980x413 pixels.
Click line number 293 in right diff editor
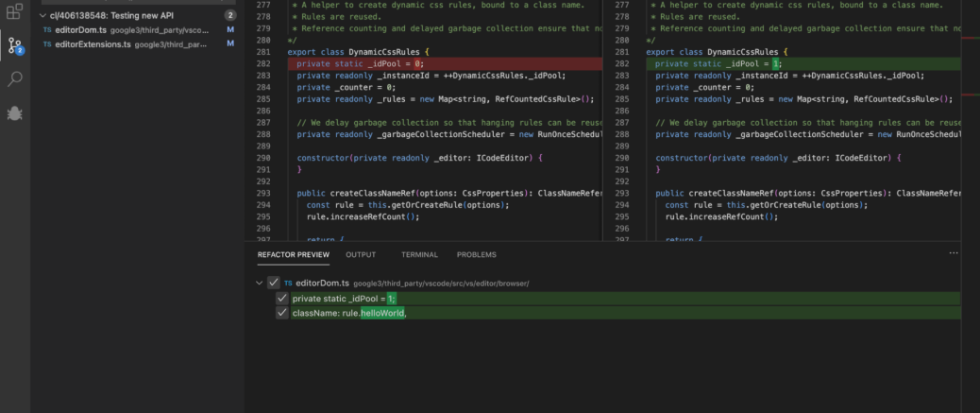(x=622, y=194)
